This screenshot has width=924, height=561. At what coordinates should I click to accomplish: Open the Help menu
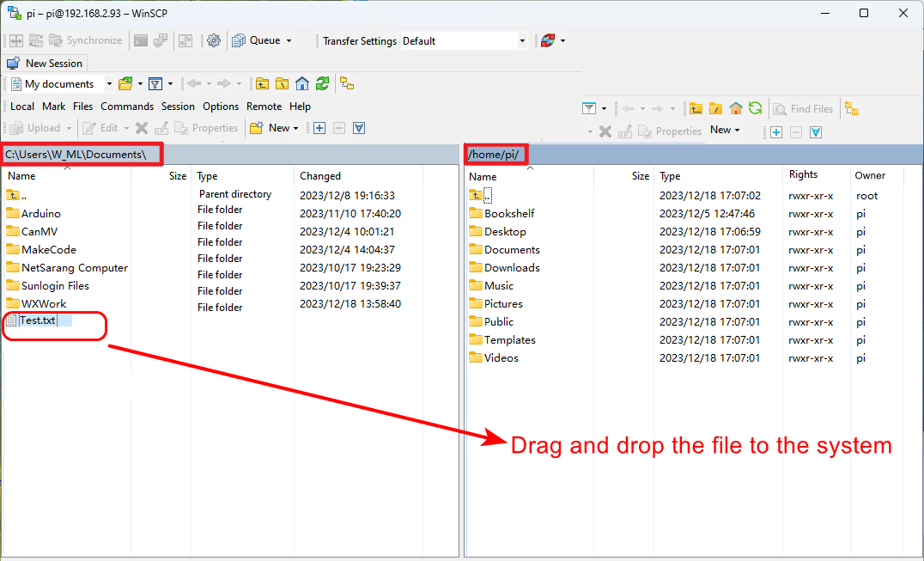point(300,106)
